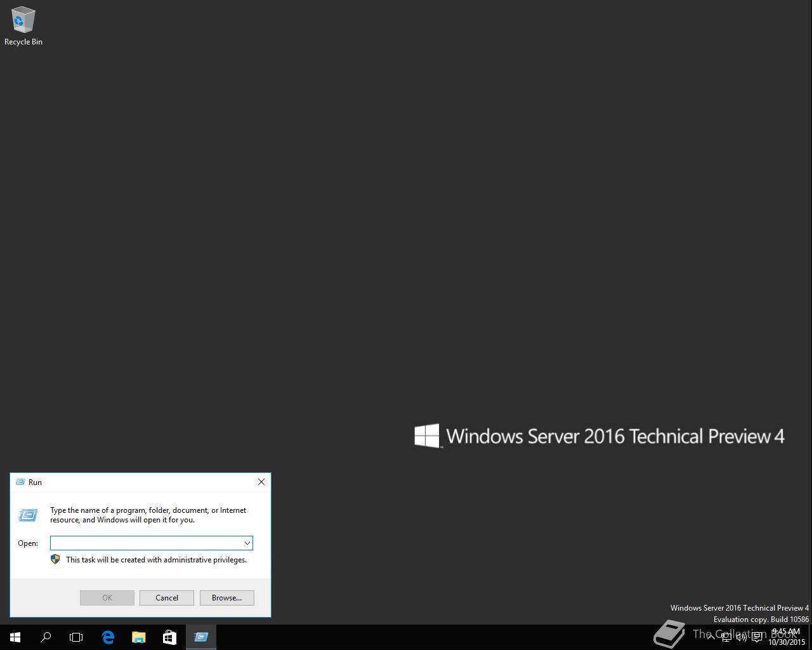Viewport: 812px width, 650px height.
Task: Click the 'Type the name of a program' description
Action: [x=148, y=515]
